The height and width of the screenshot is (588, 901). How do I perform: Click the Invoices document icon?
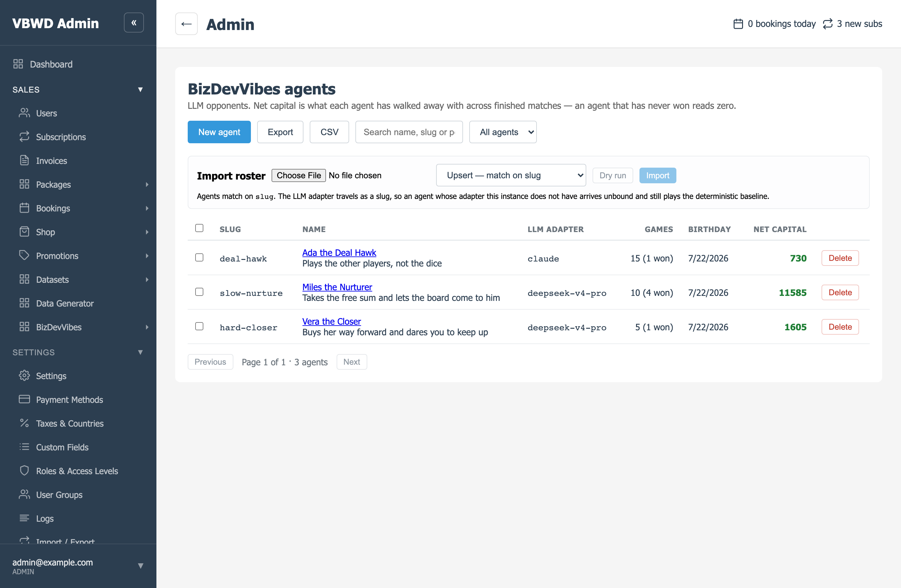coord(24,160)
